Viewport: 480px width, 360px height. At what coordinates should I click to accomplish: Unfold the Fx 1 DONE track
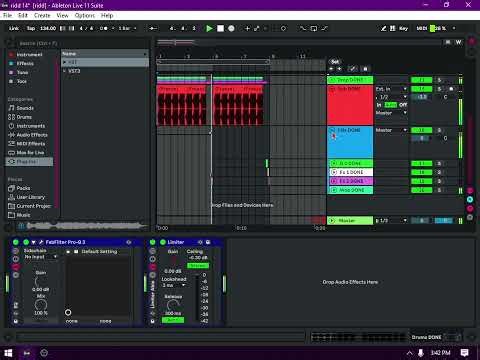[333, 172]
